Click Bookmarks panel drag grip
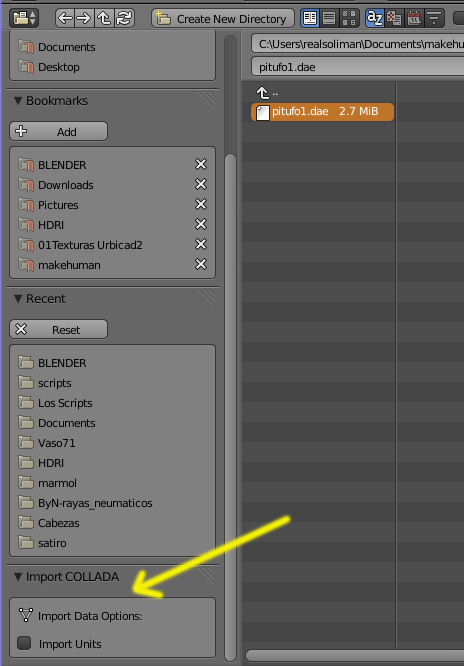The width and height of the screenshot is (464, 666). (207, 100)
